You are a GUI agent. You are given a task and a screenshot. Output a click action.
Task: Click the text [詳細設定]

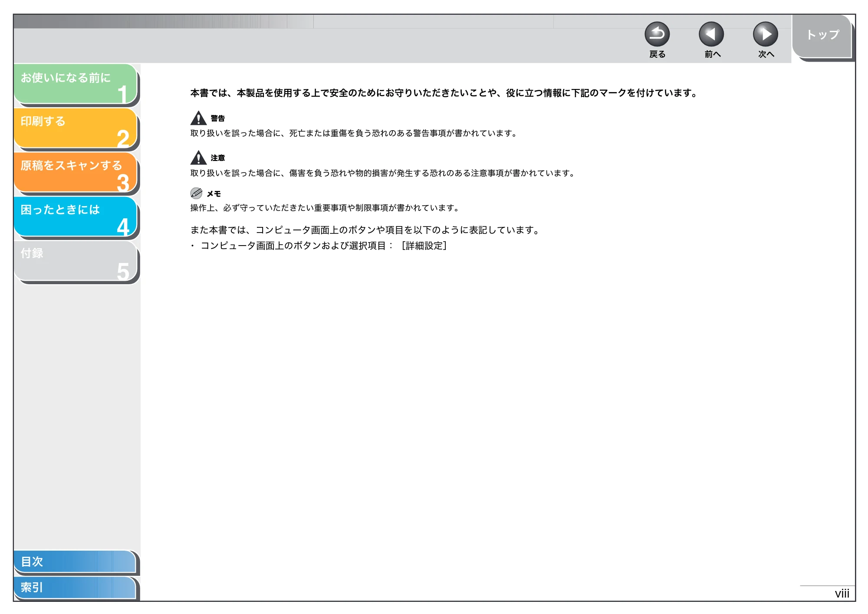(x=424, y=246)
